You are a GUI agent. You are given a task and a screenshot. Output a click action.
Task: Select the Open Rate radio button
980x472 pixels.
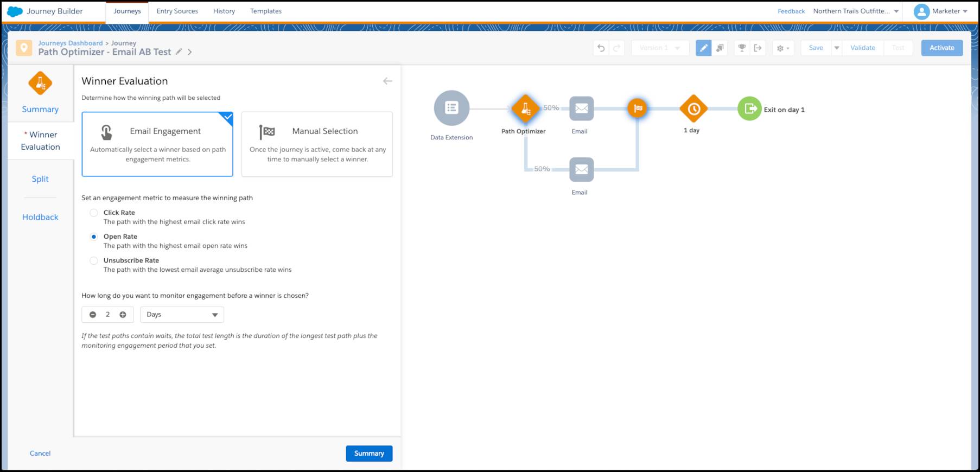pos(94,237)
